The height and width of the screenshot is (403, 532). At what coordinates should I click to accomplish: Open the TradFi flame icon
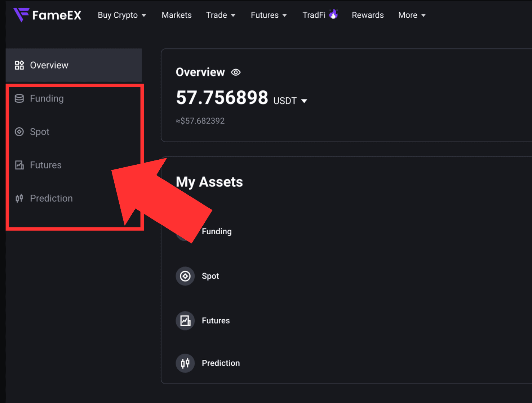tap(333, 14)
